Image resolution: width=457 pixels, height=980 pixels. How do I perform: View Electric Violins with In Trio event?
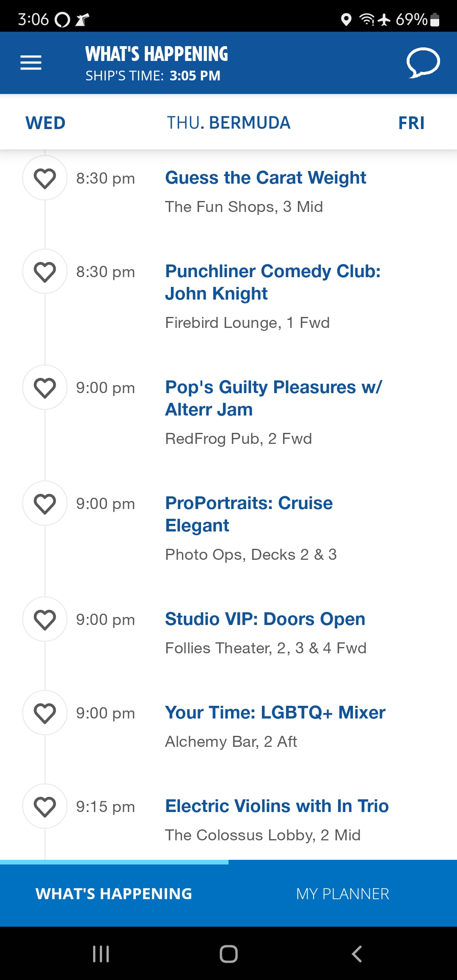pyautogui.click(x=277, y=806)
